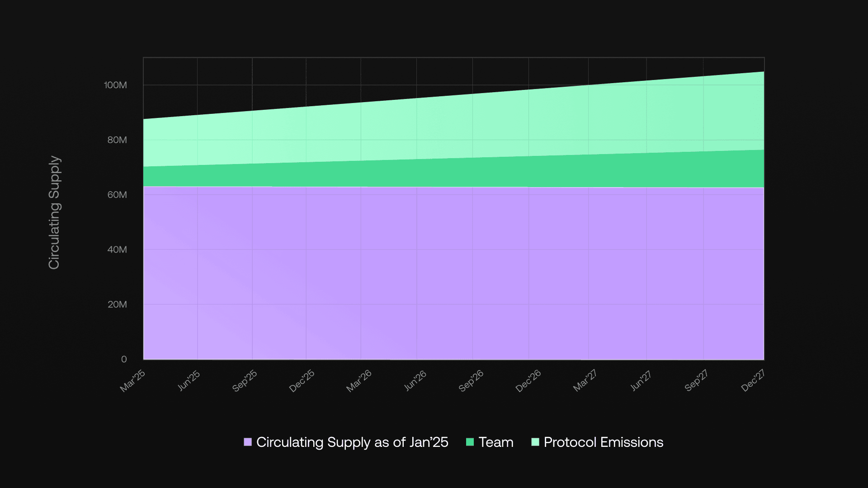Click the dark green Team band in chart
868x488 pixels.
click(452, 173)
